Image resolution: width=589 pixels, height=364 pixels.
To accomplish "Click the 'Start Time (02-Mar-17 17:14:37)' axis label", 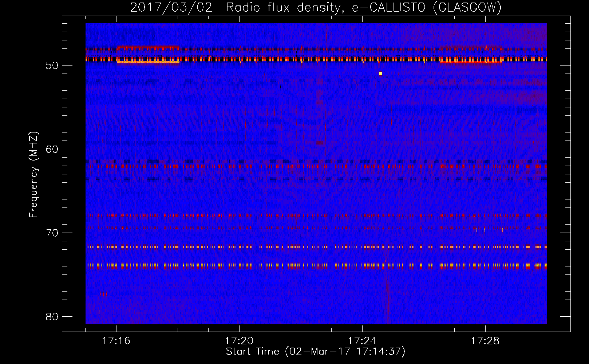I will pos(316,352).
